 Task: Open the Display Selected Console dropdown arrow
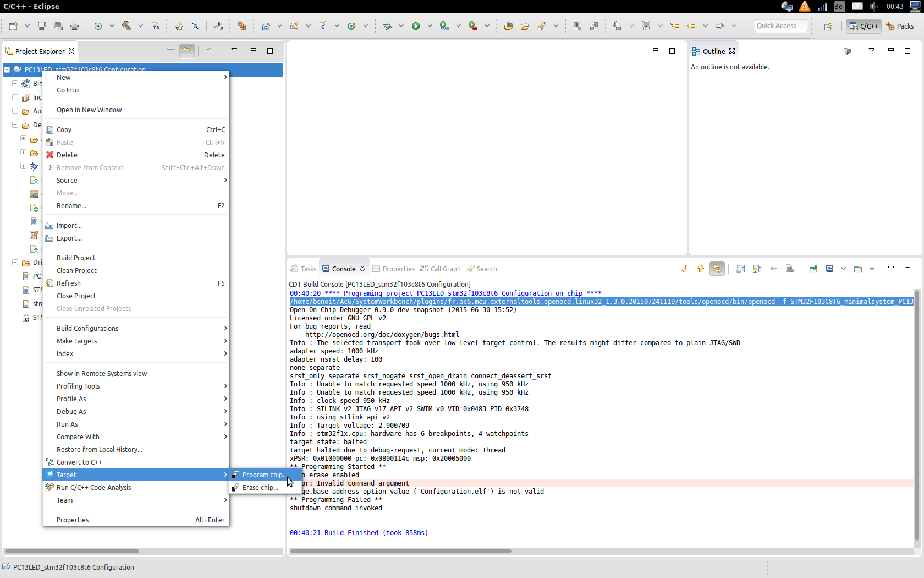tap(843, 269)
